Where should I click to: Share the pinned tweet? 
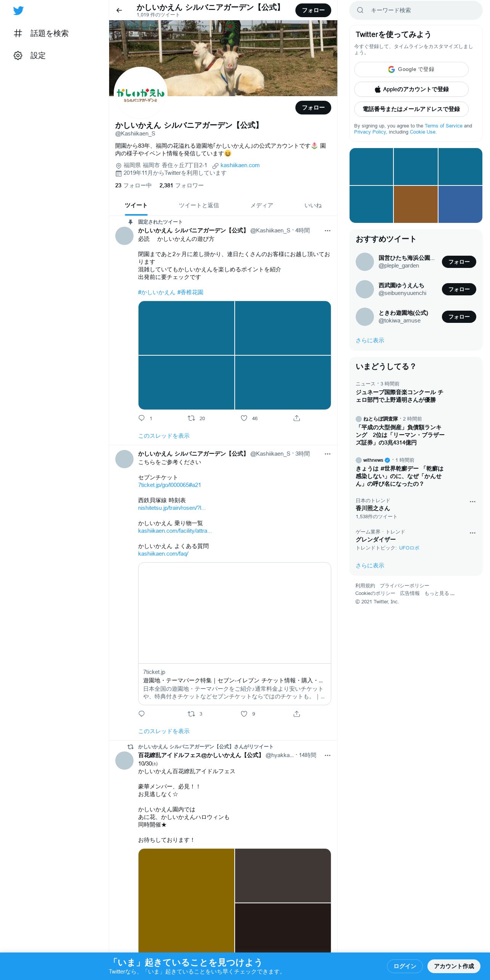[x=297, y=418]
